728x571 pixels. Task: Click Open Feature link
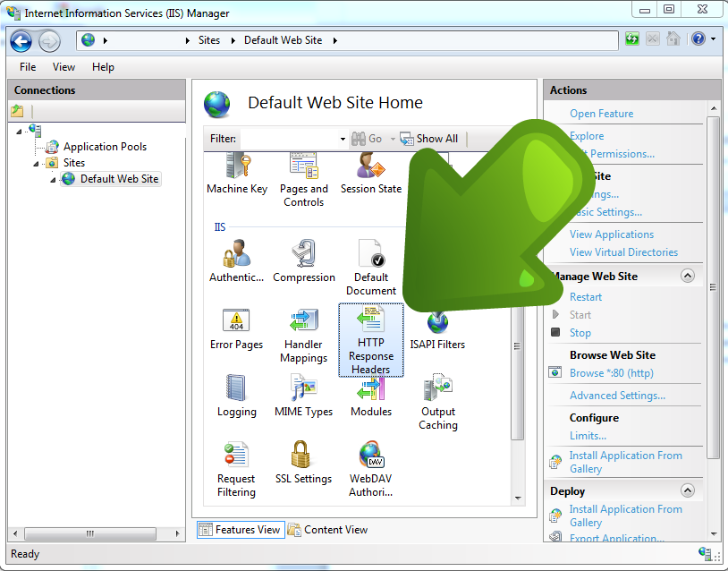tap(601, 114)
